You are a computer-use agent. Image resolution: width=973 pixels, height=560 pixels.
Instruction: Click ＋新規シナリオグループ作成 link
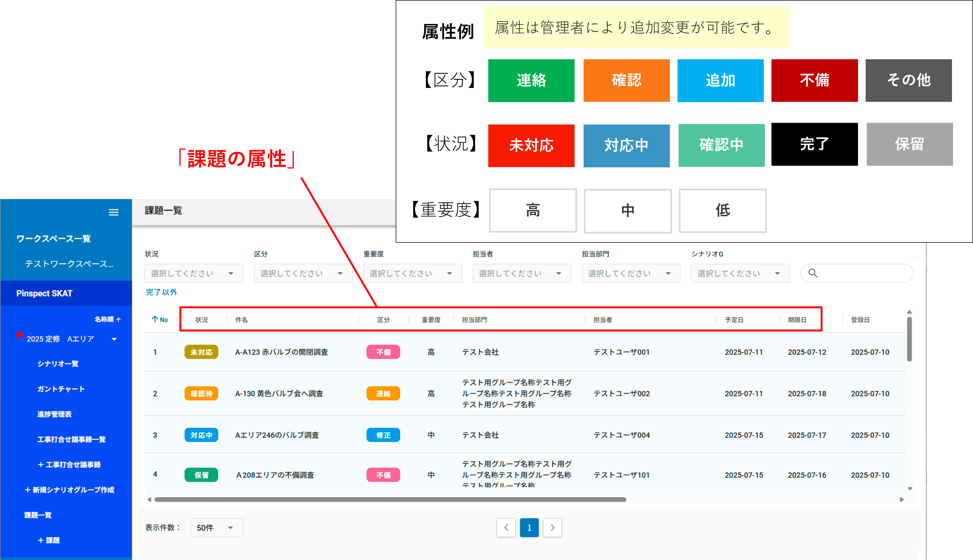point(70,490)
